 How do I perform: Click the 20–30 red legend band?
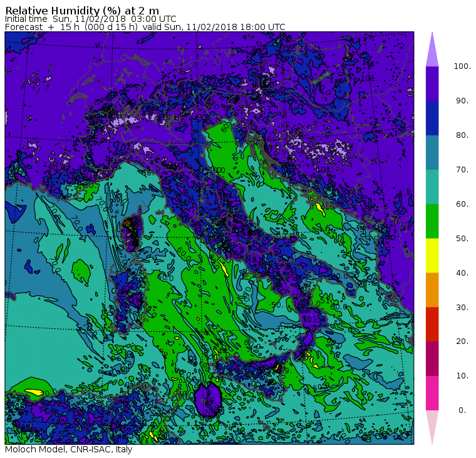coord(432,325)
